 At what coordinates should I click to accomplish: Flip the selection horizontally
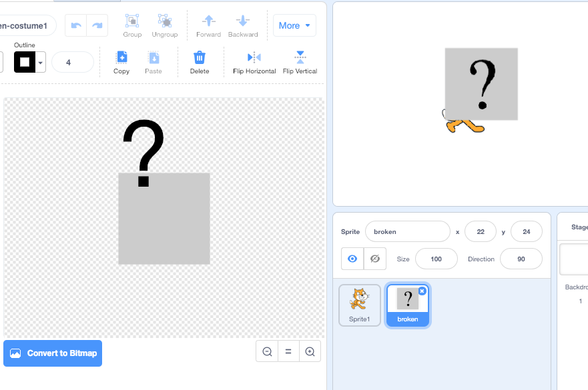254,63
